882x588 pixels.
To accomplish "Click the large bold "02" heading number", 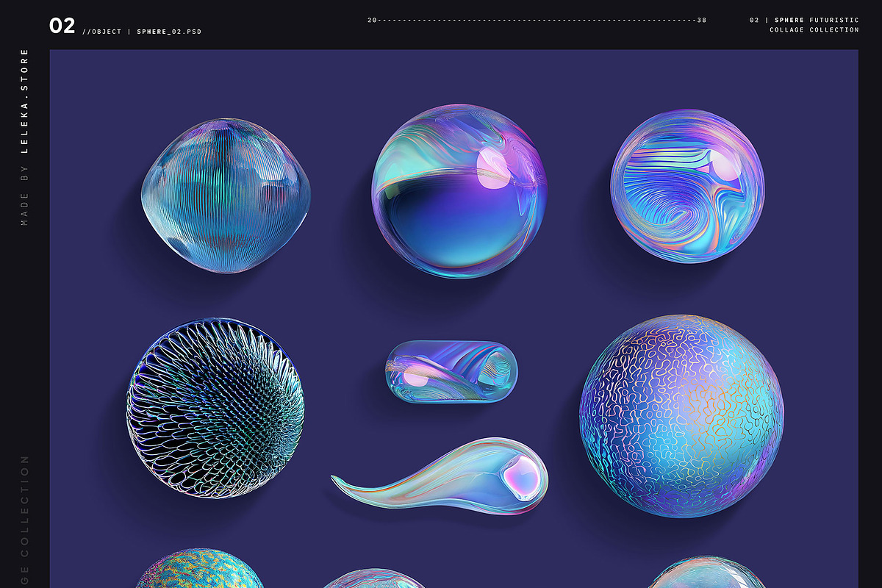I will pos(62,26).
